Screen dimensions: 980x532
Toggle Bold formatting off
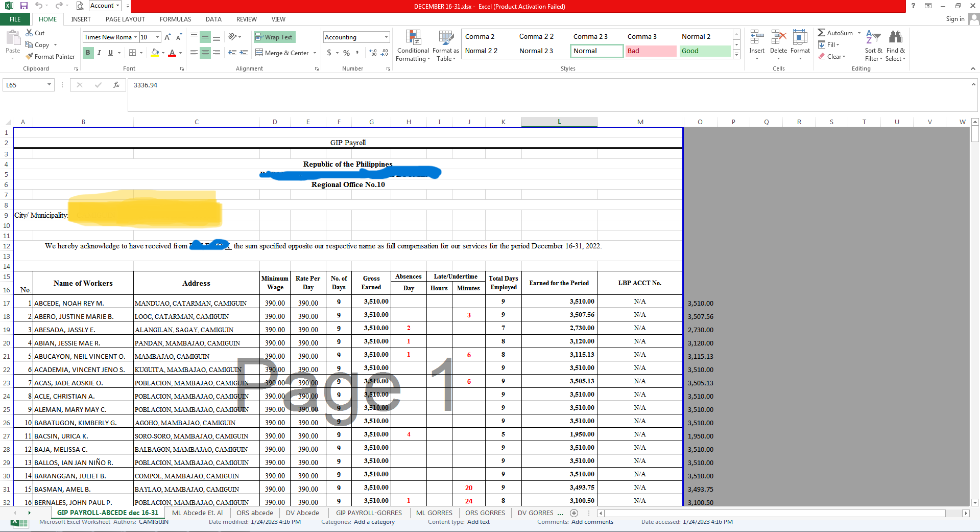click(88, 53)
